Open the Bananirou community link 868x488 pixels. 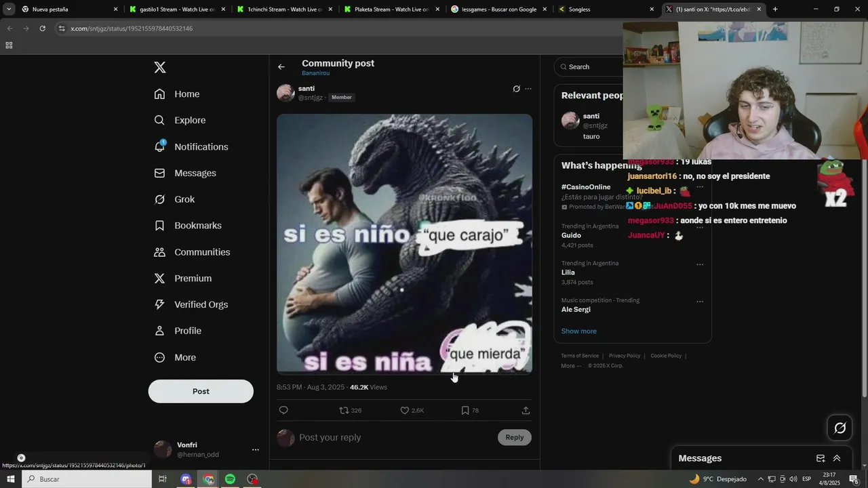[x=316, y=73]
